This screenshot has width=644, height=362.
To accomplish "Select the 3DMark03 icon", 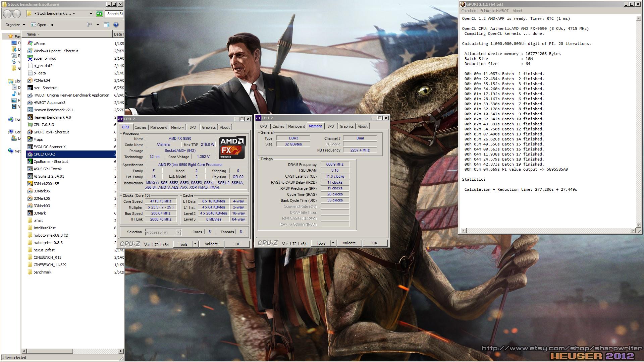I will tap(30, 206).
